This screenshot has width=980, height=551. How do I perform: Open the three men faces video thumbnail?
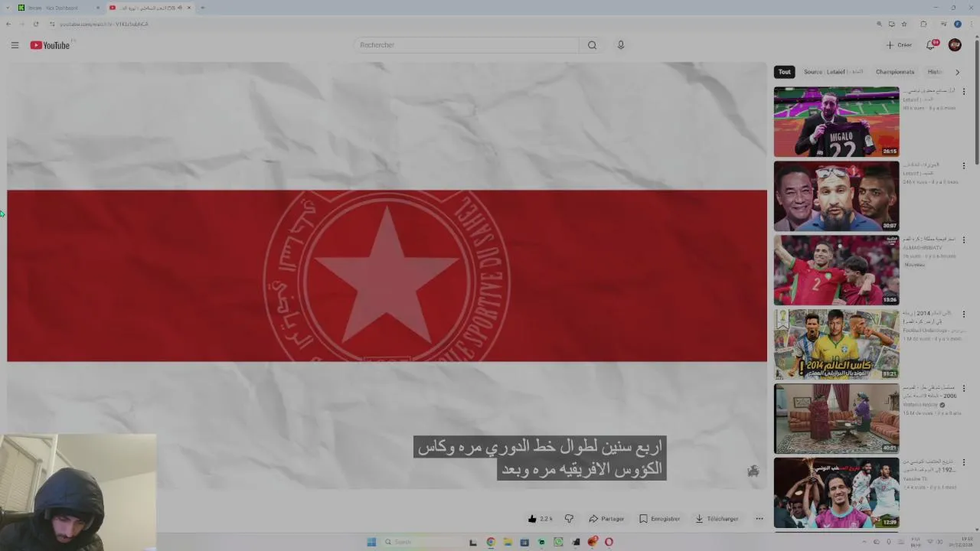click(x=837, y=196)
